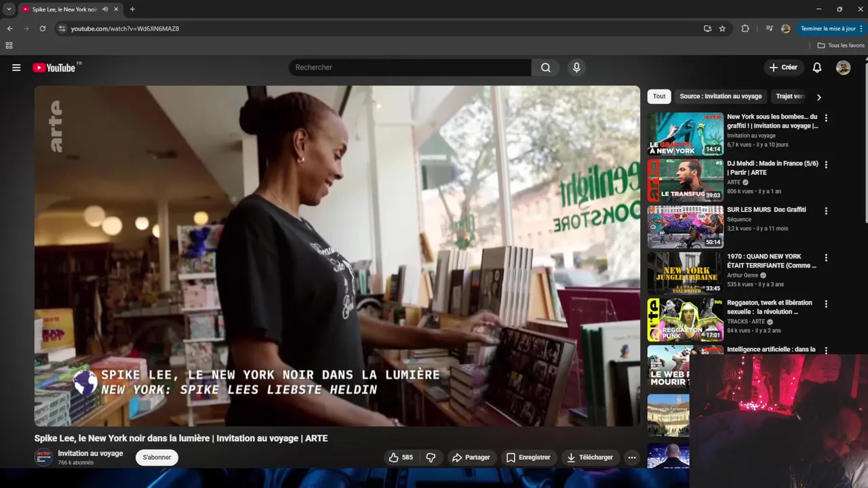
Task: Open 1970 : Quand New York title link
Action: 772,261
